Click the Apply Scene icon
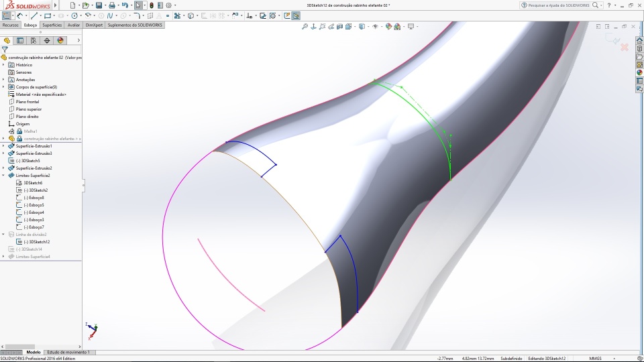This screenshot has width=644, height=362. click(397, 26)
